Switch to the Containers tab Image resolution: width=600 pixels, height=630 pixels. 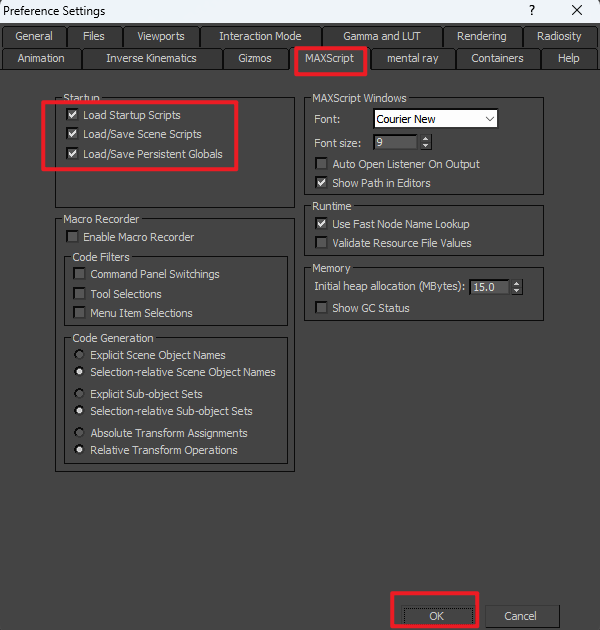[498, 59]
